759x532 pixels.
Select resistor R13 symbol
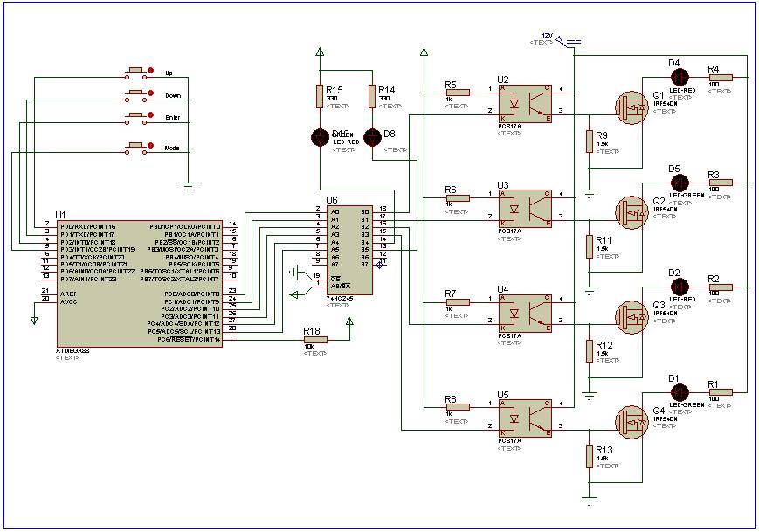click(589, 456)
